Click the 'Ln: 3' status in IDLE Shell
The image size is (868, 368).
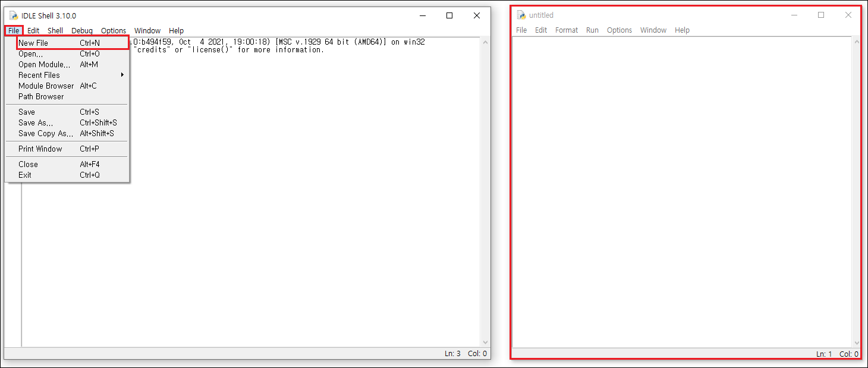click(x=452, y=353)
